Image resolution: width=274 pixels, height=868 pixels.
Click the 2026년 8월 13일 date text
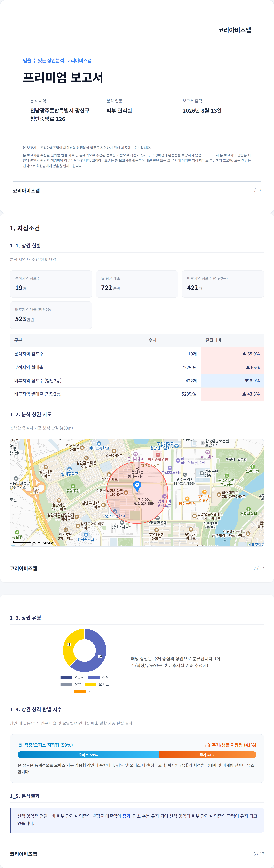pyautogui.click(x=202, y=110)
